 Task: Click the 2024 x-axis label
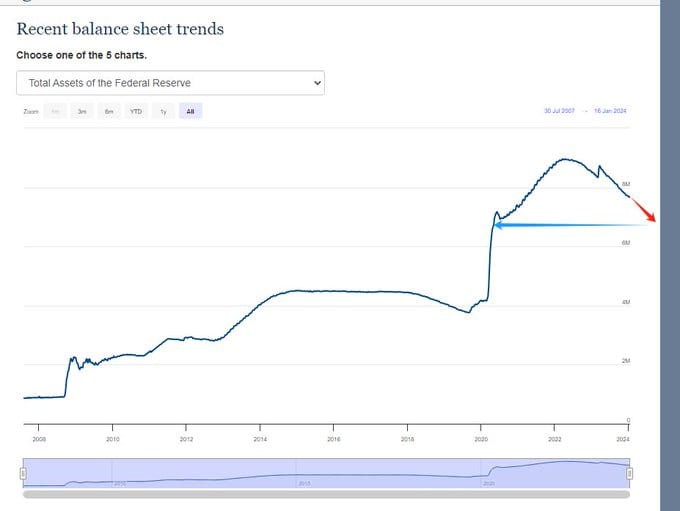point(623,439)
